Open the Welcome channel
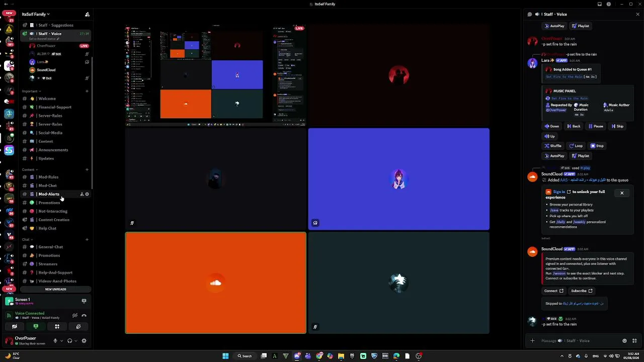Viewport: 644px width, 362px height. (55, 99)
